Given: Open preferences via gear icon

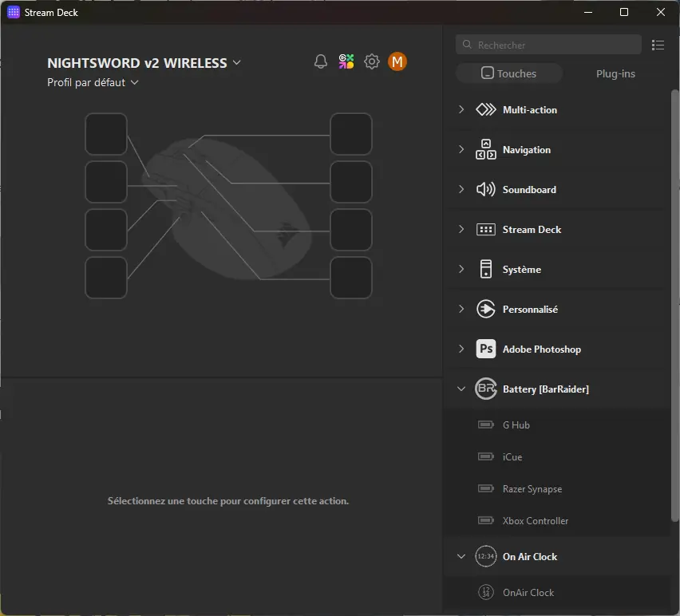Looking at the screenshot, I should (x=372, y=61).
